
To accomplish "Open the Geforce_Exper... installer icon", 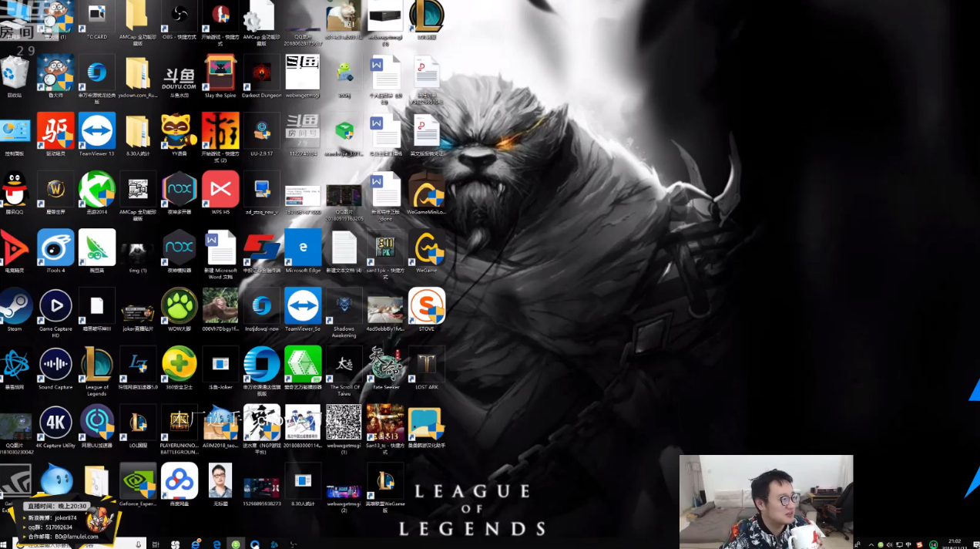I will pyautogui.click(x=138, y=481).
